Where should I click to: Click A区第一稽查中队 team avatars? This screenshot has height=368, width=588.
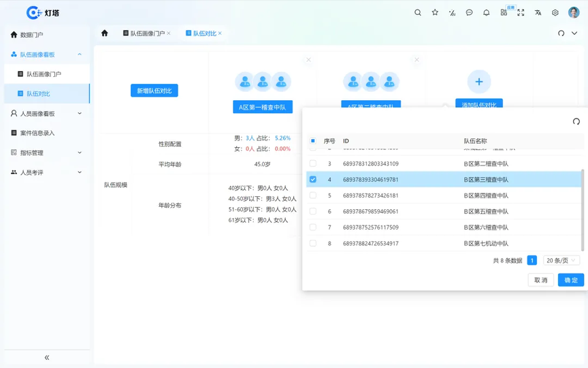(x=263, y=82)
